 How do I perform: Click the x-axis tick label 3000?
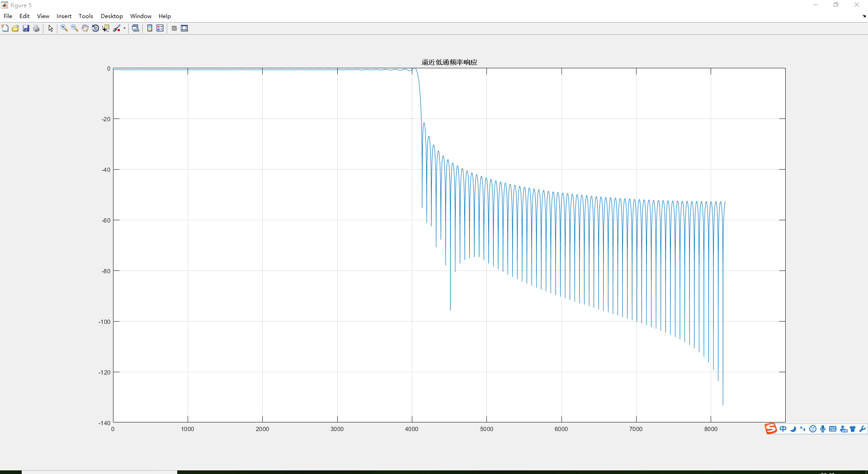(337, 429)
